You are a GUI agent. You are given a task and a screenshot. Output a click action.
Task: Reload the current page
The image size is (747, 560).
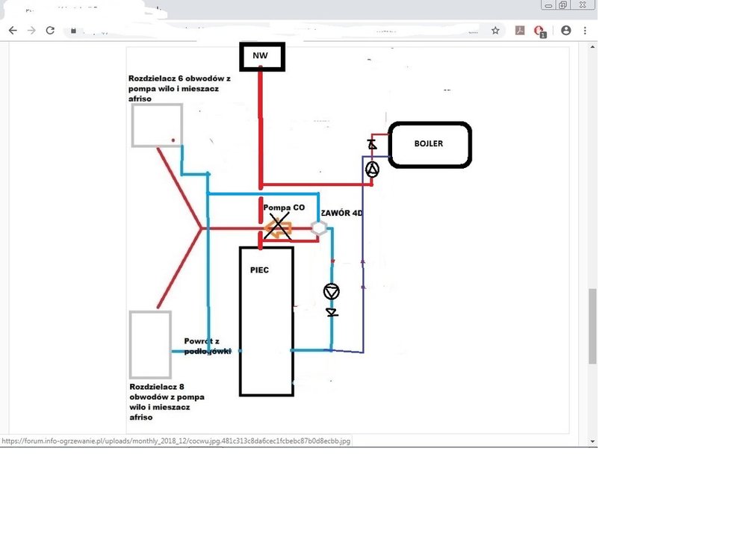(x=50, y=31)
